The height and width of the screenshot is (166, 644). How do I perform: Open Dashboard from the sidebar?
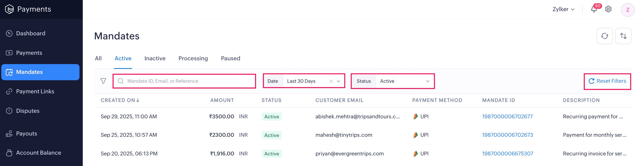31,33
